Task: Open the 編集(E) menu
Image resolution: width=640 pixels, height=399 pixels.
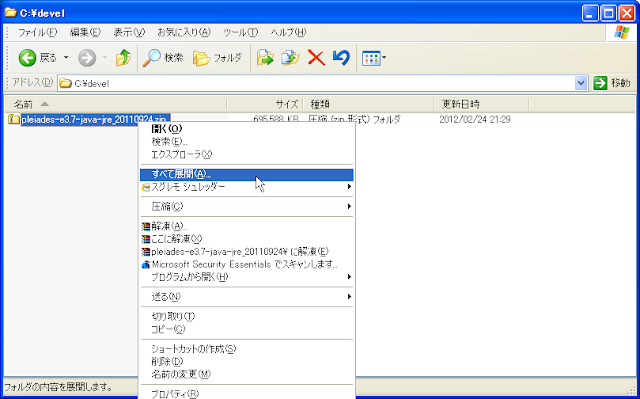Action: tap(85, 32)
